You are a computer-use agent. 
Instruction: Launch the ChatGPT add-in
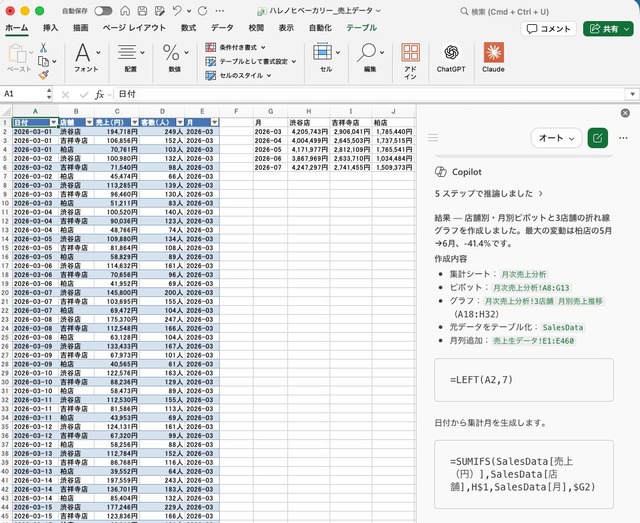click(451, 58)
